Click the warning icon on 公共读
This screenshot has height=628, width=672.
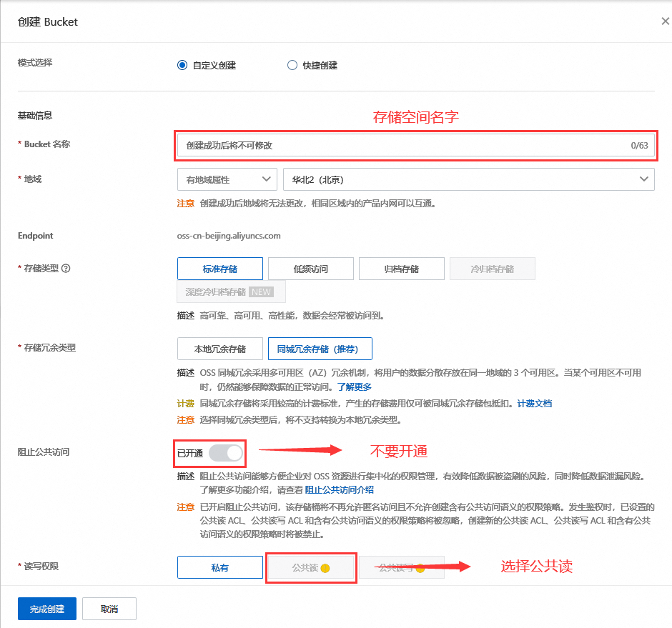(x=325, y=569)
